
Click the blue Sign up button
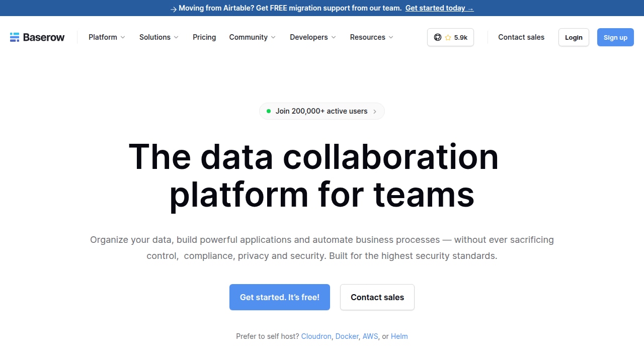[615, 37]
